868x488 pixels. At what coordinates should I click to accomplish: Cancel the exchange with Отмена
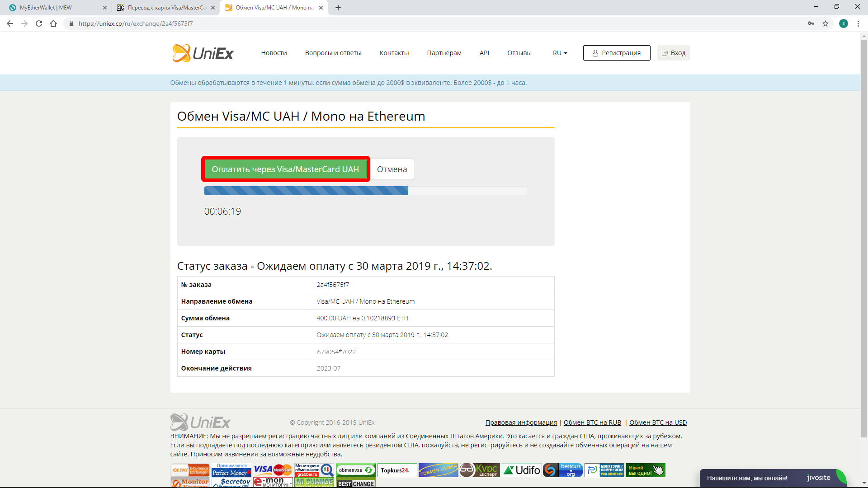(x=392, y=169)
